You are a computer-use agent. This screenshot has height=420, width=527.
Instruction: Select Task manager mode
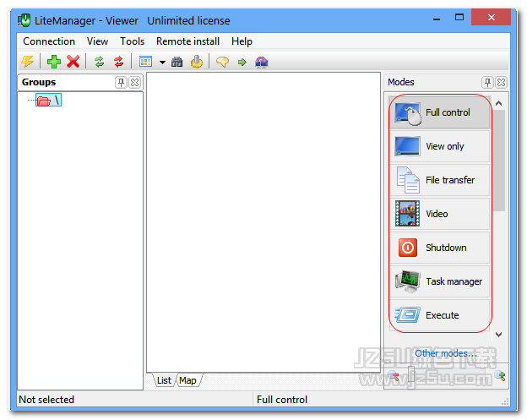pos(439,281)
